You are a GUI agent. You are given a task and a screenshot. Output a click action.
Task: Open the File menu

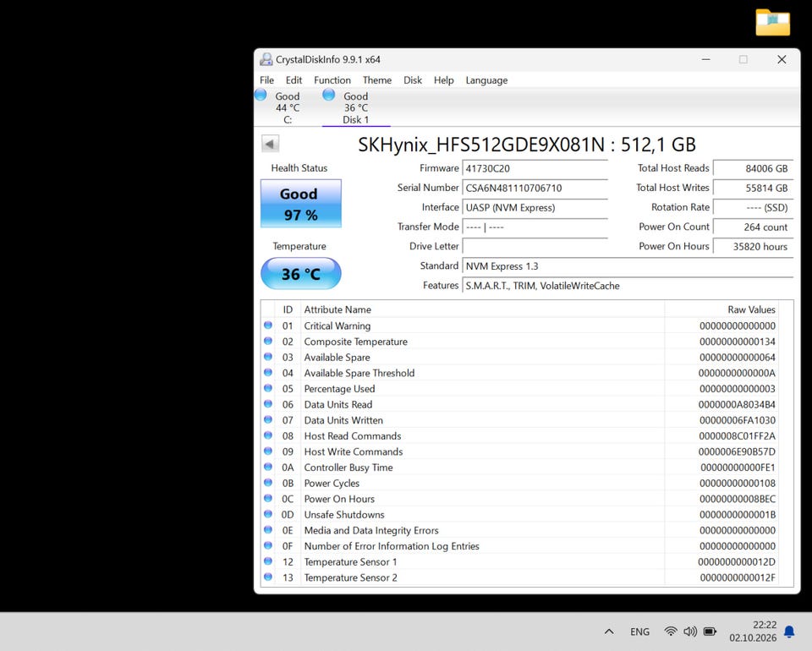coord(266,80)
